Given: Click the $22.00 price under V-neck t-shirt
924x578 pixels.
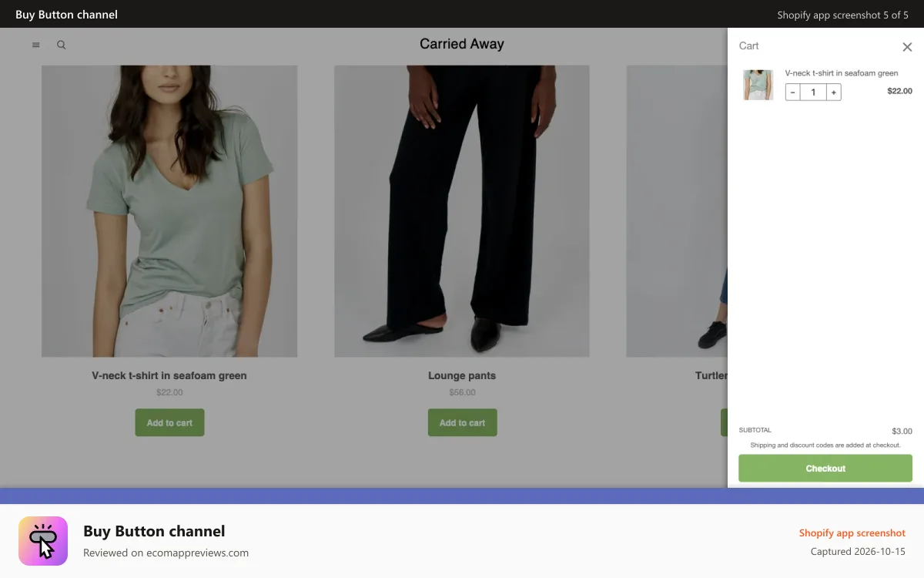Looking at the screenshot, I should tap(169, 392).
